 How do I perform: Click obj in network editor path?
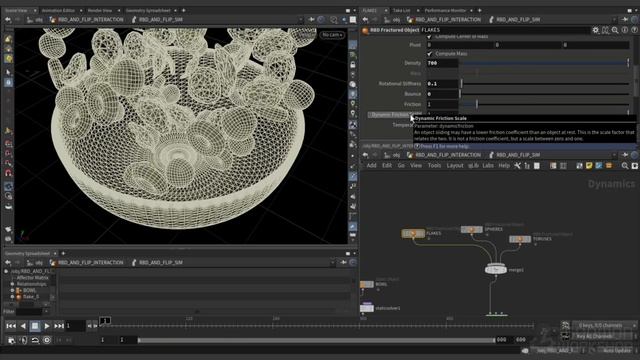396,155
